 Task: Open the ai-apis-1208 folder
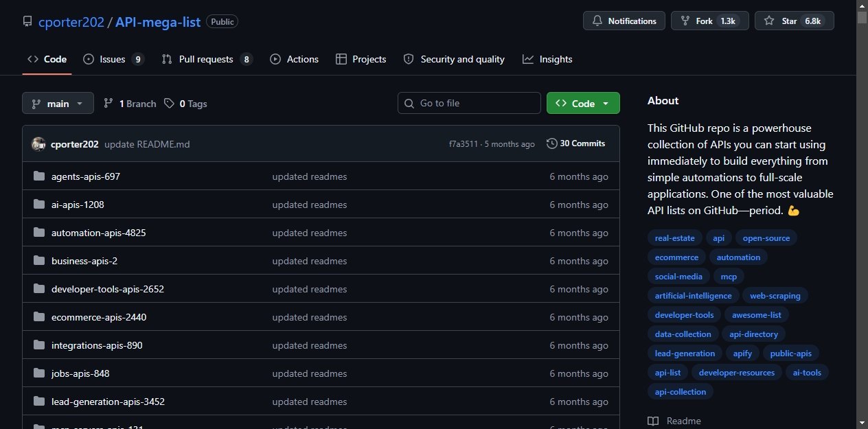(78, 205)
